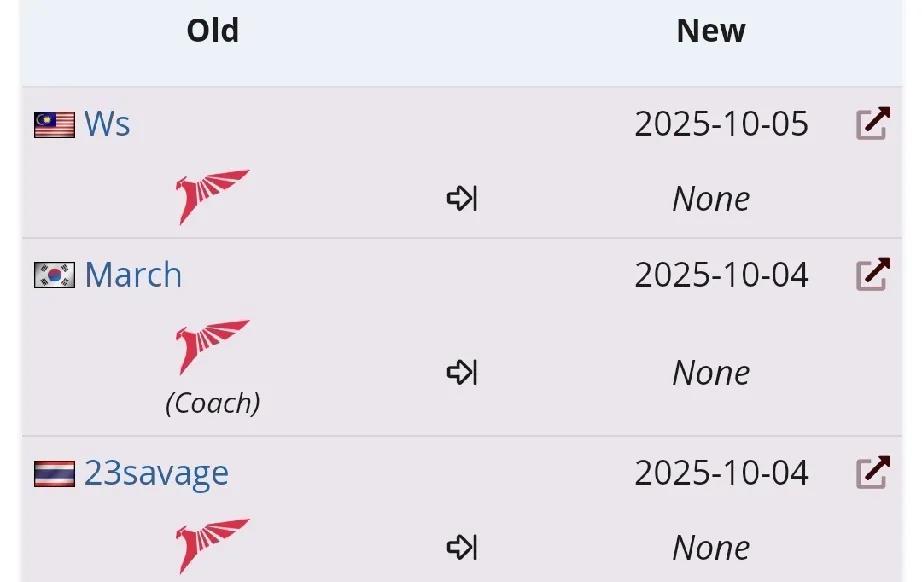The width and height of the screenshot is (922, 582).
Task: Click the Malaysia flag next to Ws
Action: click(54, 125)
